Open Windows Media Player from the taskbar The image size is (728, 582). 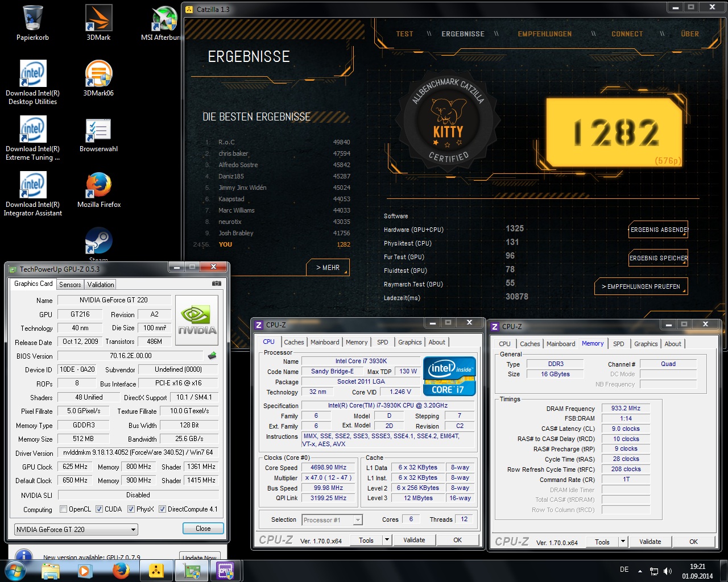(x=85, y=571)
